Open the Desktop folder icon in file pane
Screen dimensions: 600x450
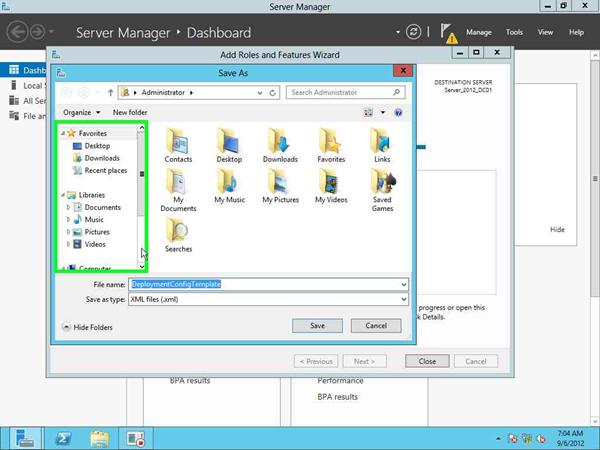(x=229, y=146)
